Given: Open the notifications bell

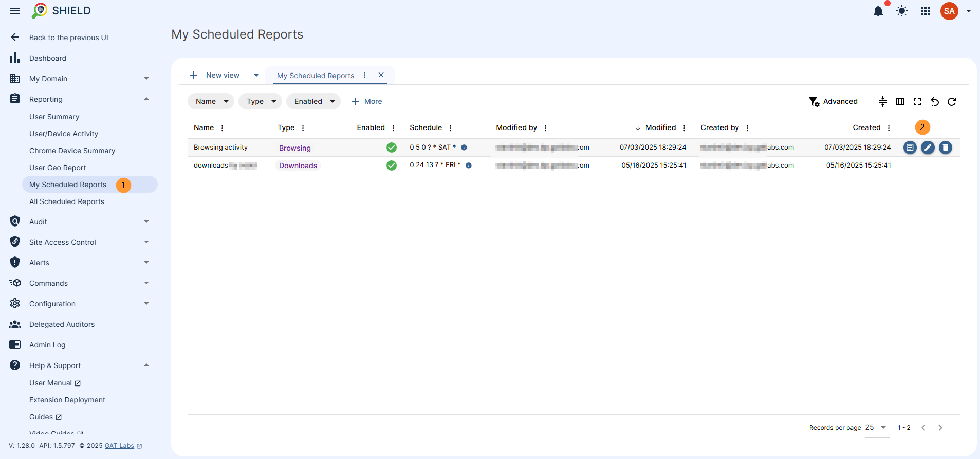Looking at the screenshot, I should tap(878, 11).
